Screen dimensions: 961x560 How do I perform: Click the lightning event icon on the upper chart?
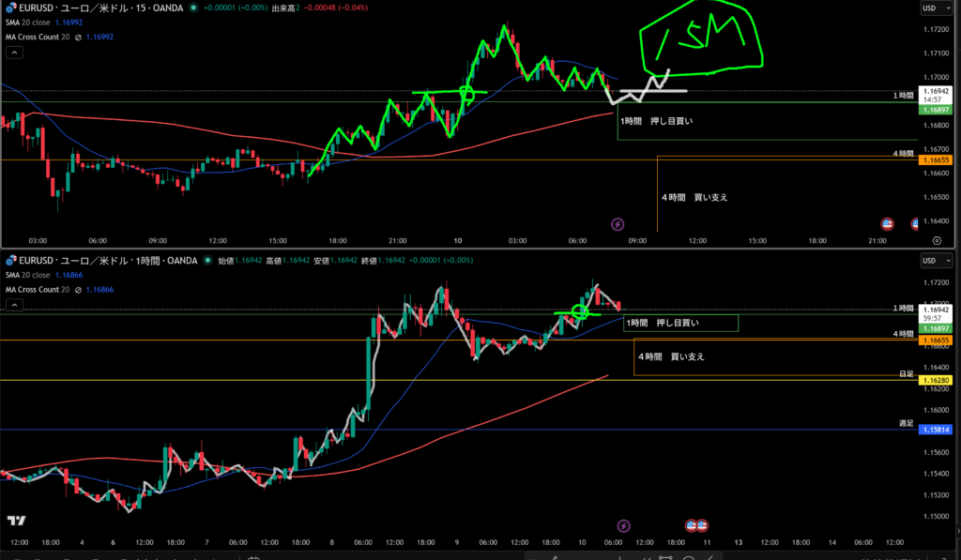[x=618, y=224]
